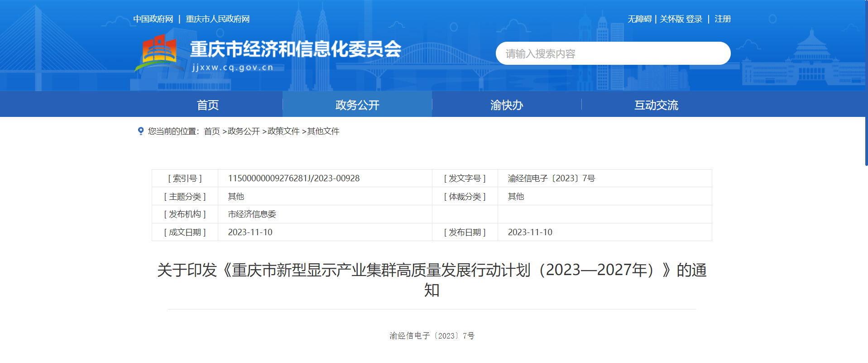
Task: Enable 无障碍 accessibility mode
Action: click(x=639, y=19)
